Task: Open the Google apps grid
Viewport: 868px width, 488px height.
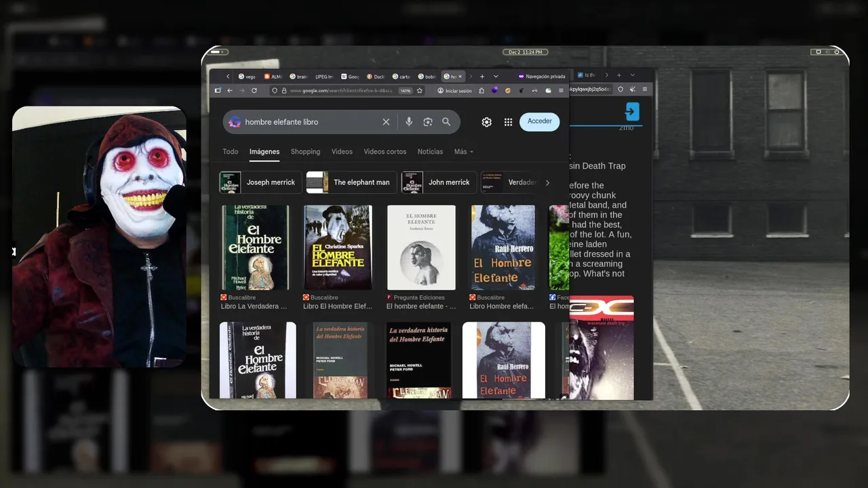Action: [x=508, y=122]
